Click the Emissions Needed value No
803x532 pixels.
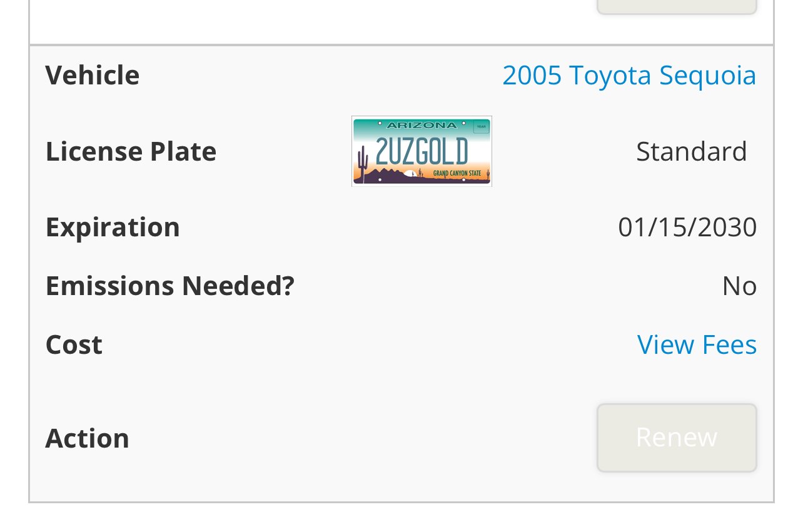point(739,286)
